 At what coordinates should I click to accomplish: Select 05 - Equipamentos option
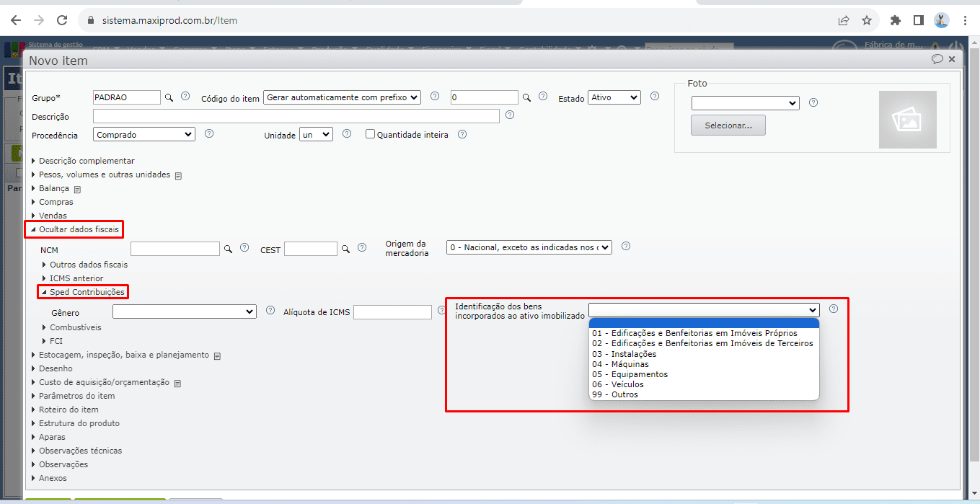pyautogui.click(x=704, y=374)
